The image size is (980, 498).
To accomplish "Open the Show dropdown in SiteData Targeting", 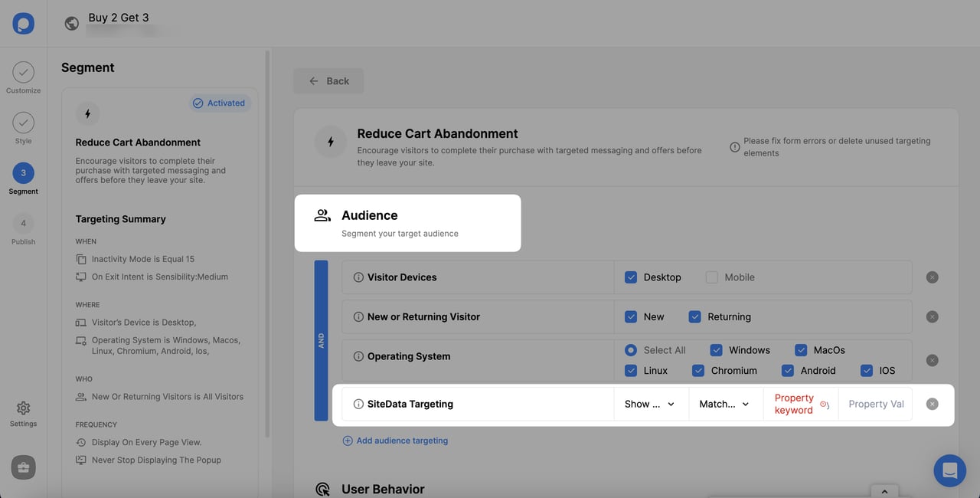I will [652, 404].
